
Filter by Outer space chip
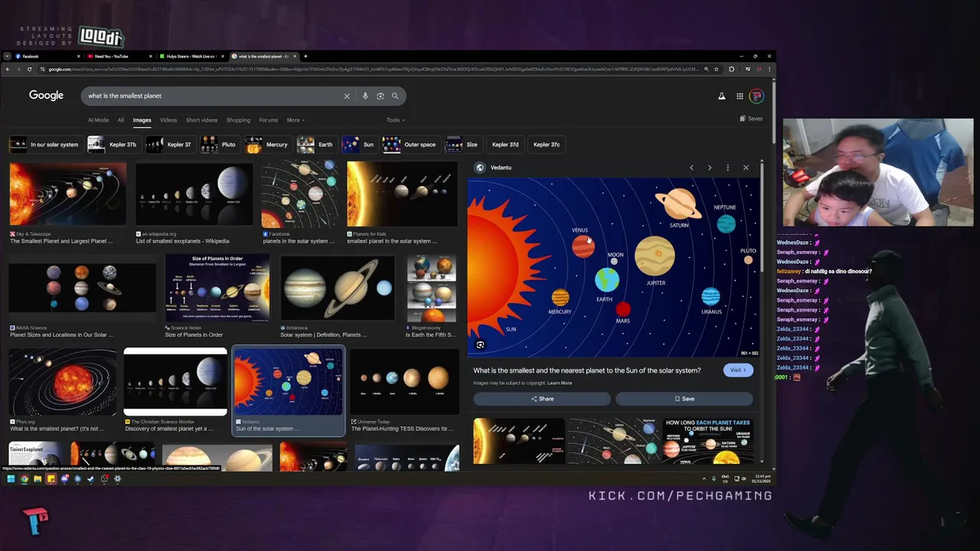coord(410,145)
